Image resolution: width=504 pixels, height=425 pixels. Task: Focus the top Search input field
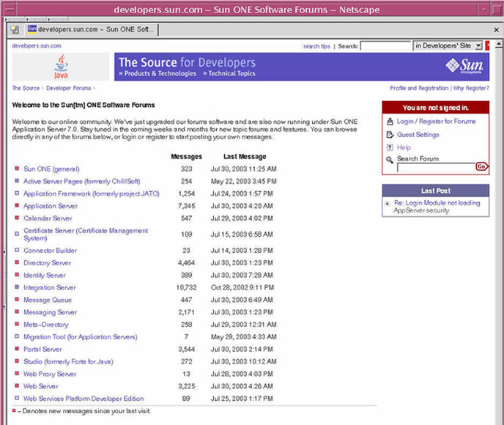[386, 46]
